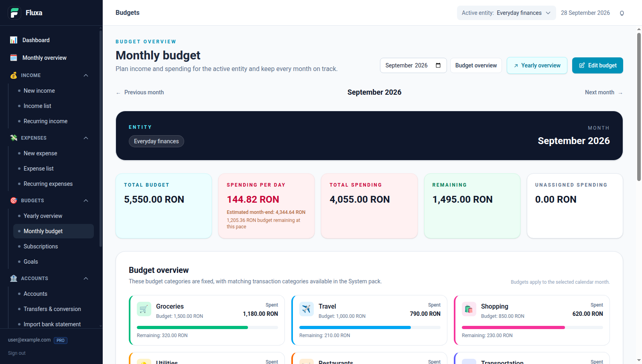The image size is (642, 364).
Task: Click the Shopping progress bar
Action: [x=532, y=327]
